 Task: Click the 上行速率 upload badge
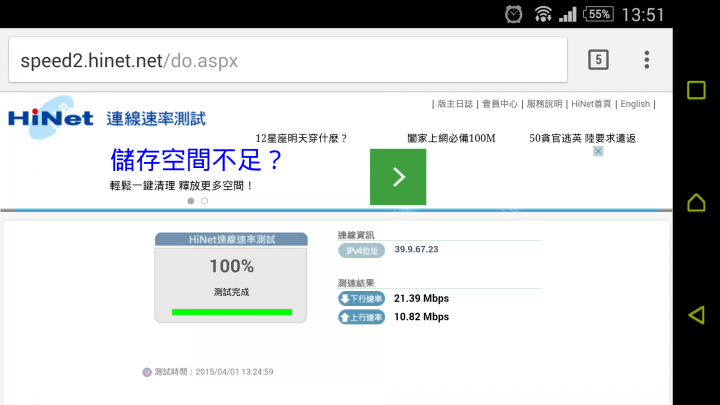tap(362, 317)
